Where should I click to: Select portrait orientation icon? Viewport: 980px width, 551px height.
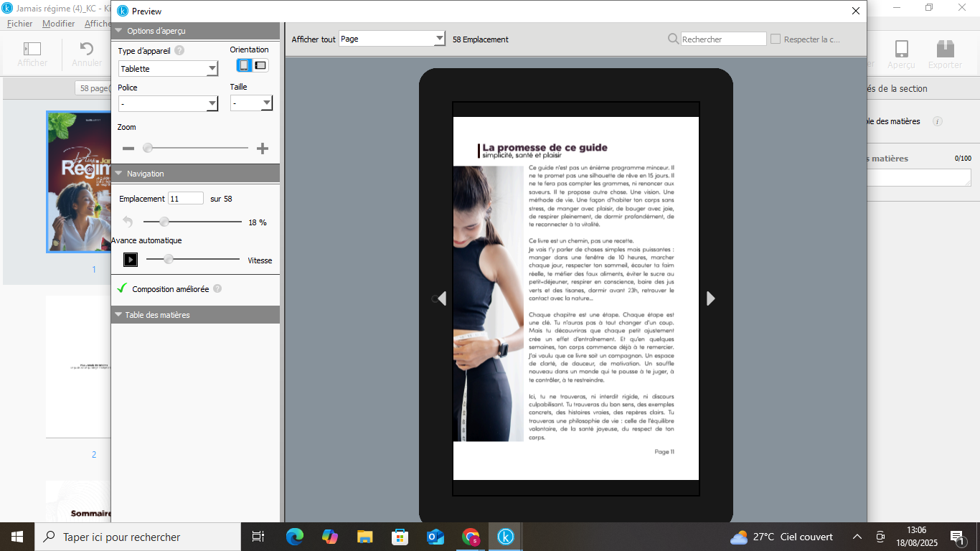click(x=245, y=65)
